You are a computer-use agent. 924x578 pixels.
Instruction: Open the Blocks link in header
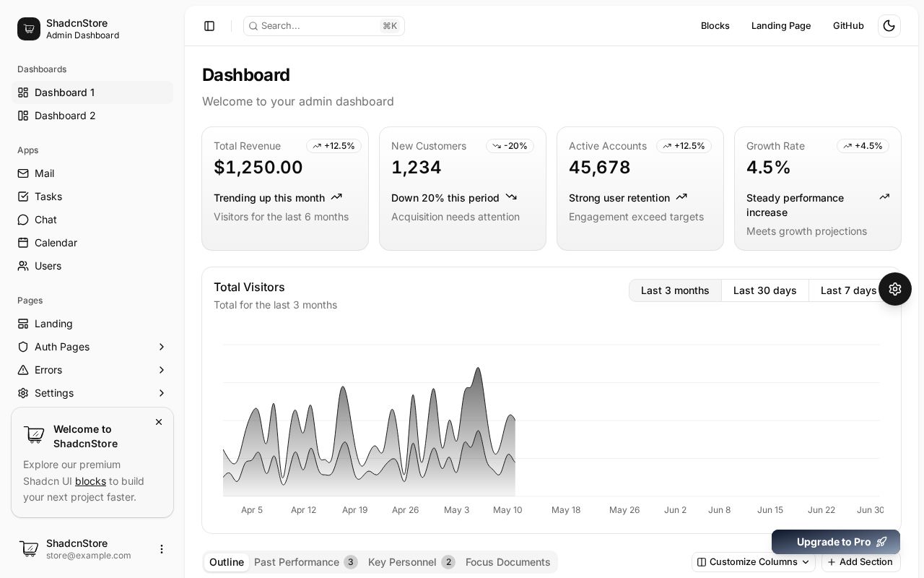tap(715, 26)
